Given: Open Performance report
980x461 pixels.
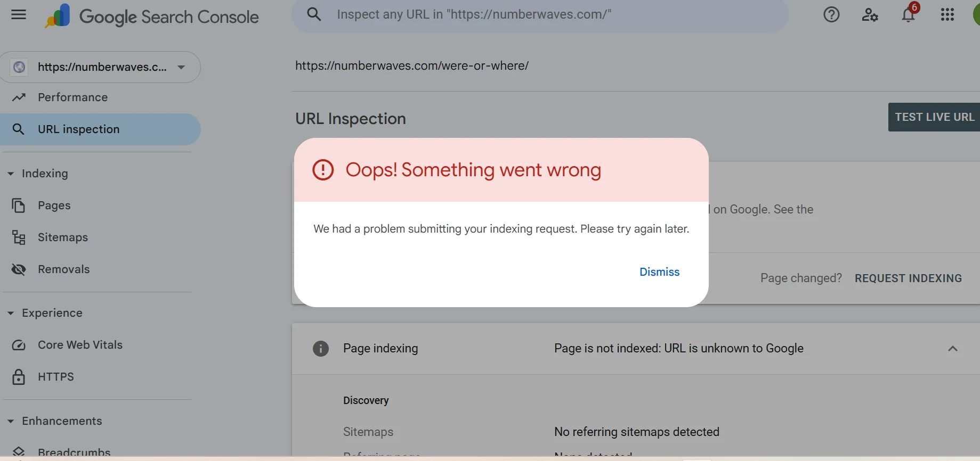Looking at the screenshot, I should click(x=72, y=97).
